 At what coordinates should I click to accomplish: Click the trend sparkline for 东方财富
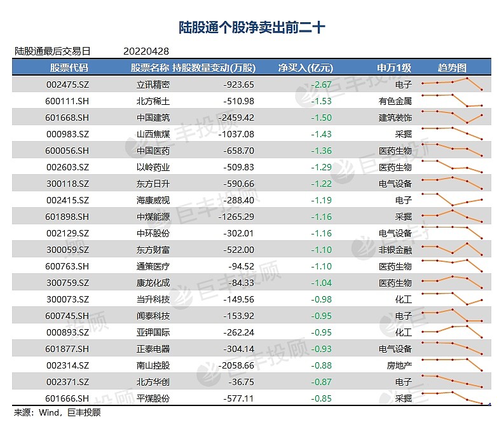tap(452, 249)
